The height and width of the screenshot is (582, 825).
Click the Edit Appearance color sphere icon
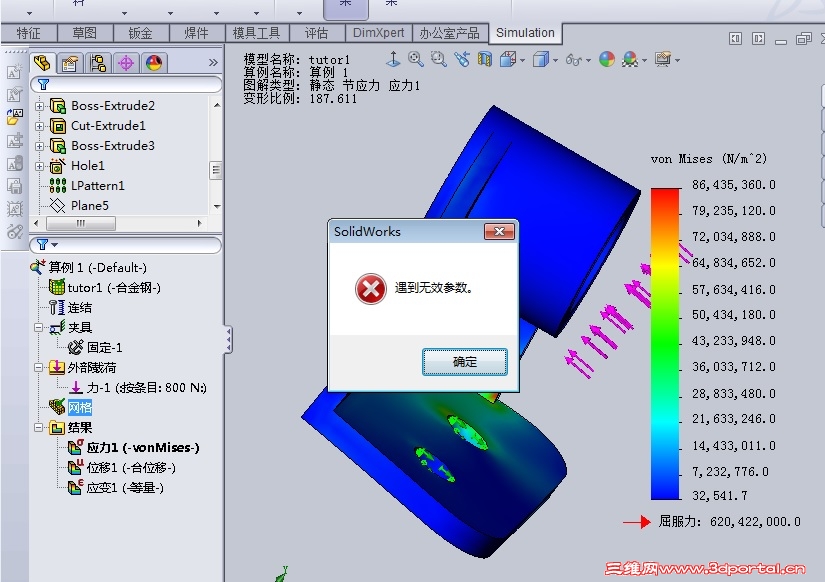[607, 59]
